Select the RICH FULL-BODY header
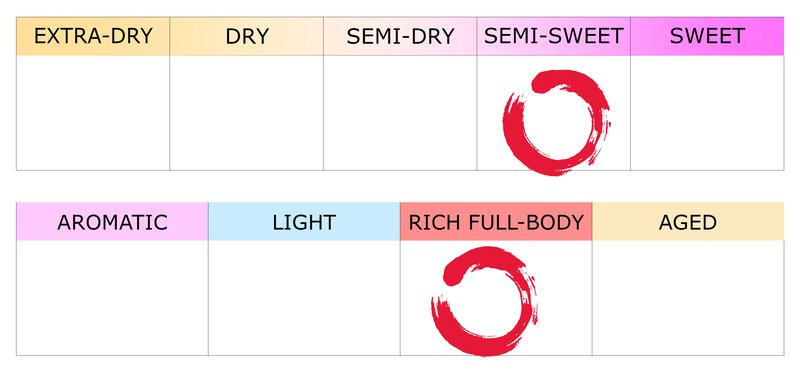800x371 pixels. click(496, 221)
